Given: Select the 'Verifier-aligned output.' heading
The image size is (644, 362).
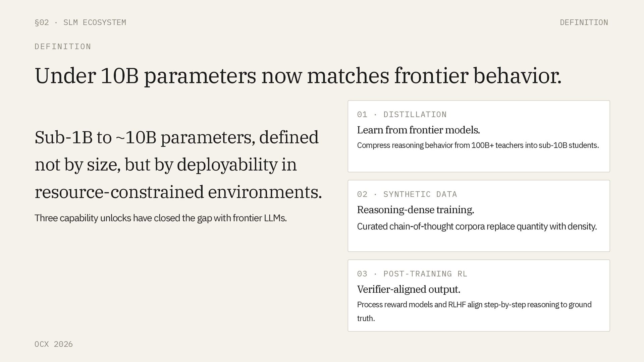Looking at the screenshot, I should pos(409,289).
